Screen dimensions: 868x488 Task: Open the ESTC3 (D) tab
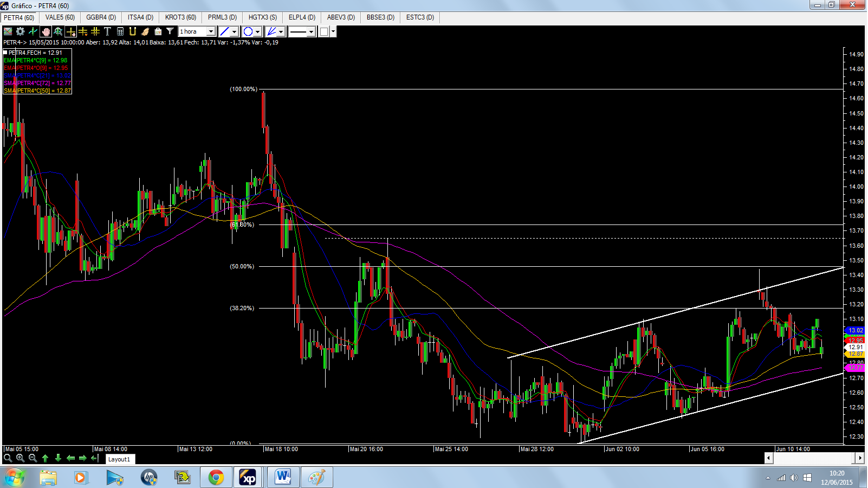point(420,17)
